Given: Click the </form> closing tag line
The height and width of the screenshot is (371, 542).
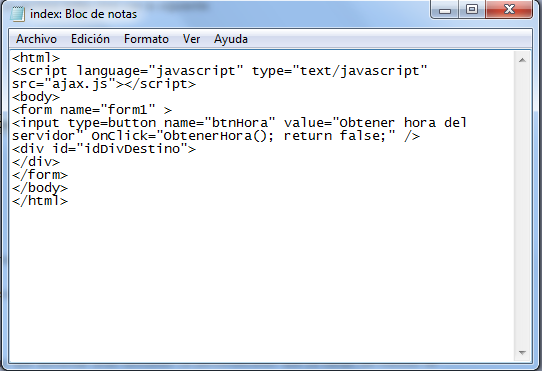Looking at the screenshot, I should pos(40,175).
